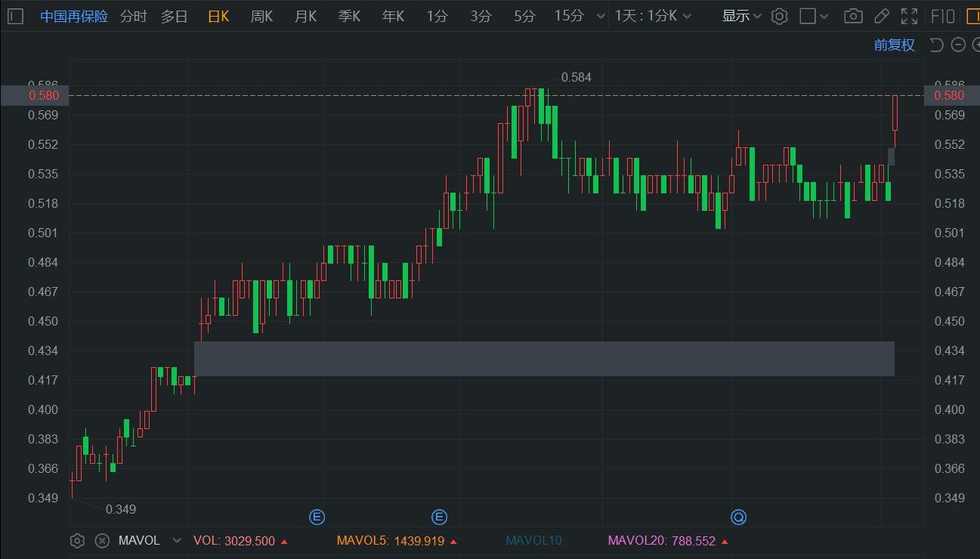This screenshot has height=559, width=980.
Task: Click the Q event marker on timeline
Action: tap(738, 517)
